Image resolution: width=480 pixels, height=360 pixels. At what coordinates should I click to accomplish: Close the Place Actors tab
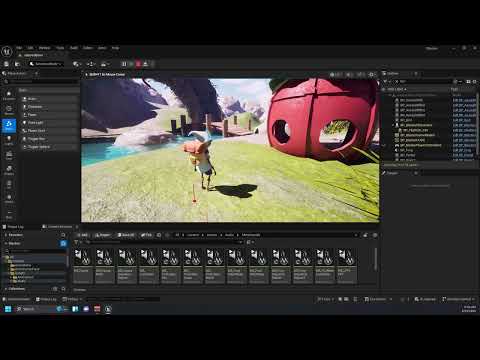36,73
